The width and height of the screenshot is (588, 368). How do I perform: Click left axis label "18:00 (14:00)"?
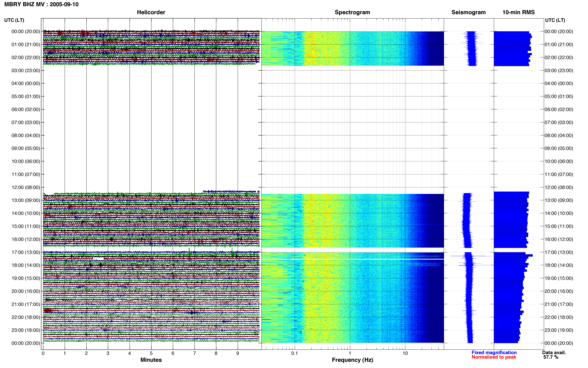26,265
